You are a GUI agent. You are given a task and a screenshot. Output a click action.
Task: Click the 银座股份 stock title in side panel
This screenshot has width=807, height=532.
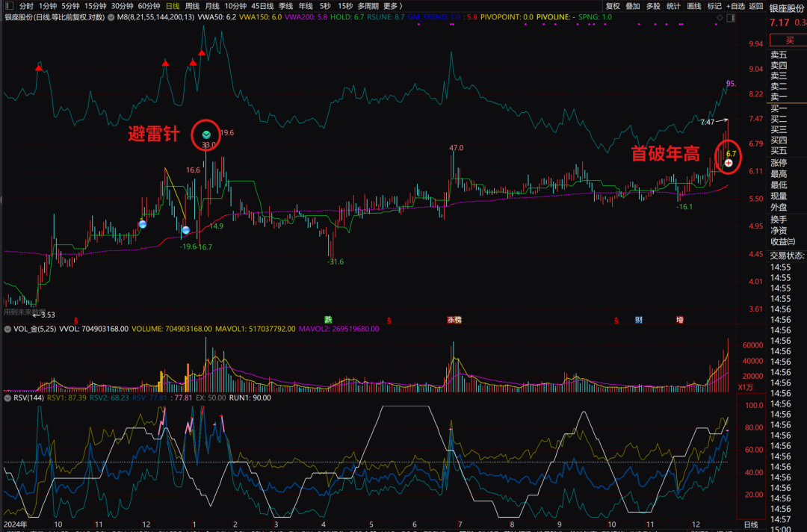tap(787, 8)
